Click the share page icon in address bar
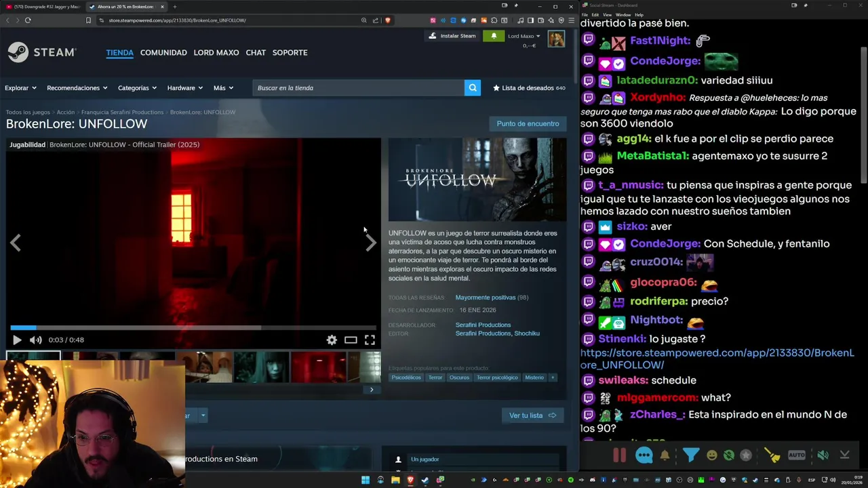This screenshot has width=868, height=488. 376,20
